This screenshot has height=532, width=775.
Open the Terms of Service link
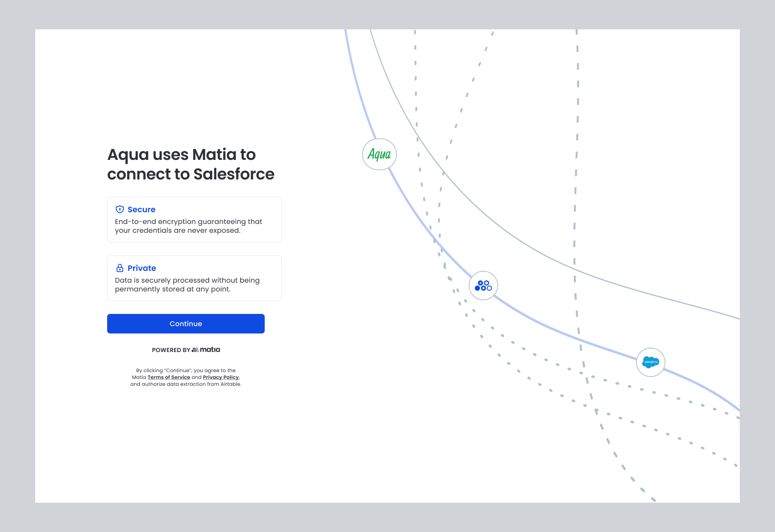click(169, 377)
